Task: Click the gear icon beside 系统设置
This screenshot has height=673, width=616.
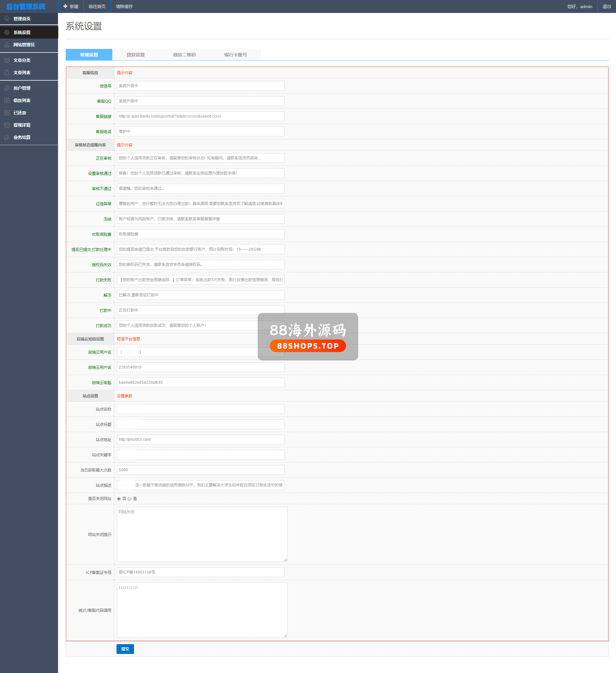Action: tap(7, 32)
